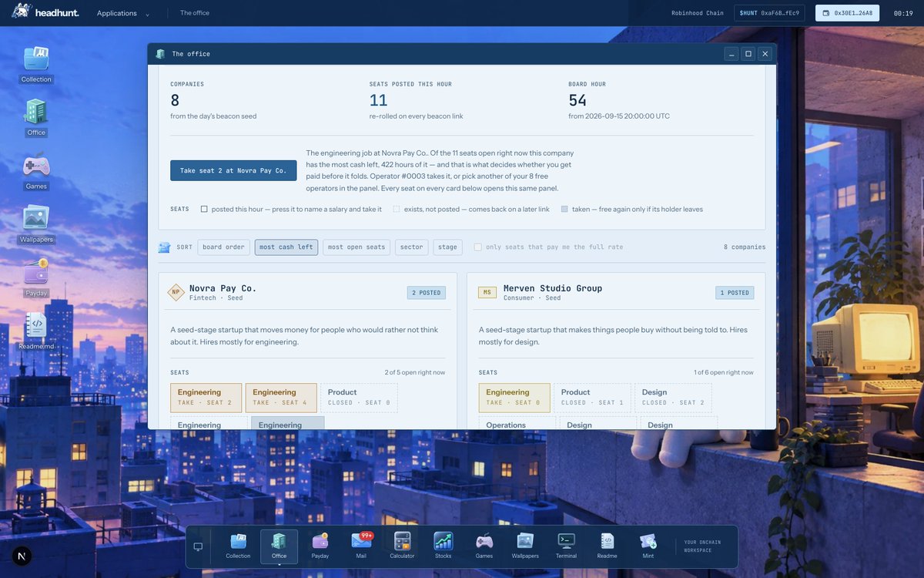This screenshot has height=578, width=924.
Task: Click closed Product seat 1 at Merven
Action: 592,398
